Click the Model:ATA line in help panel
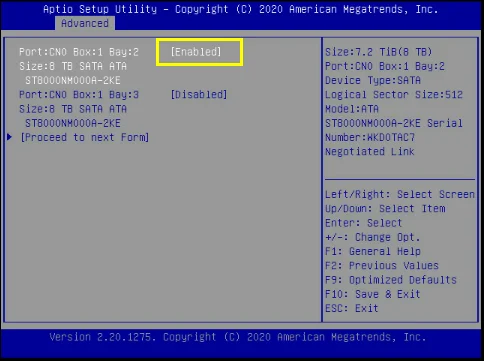 352,109
